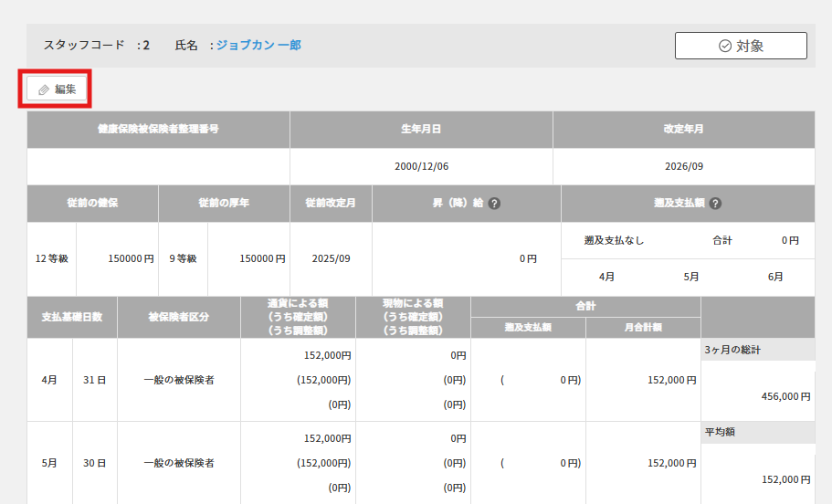Image resolution: width=832 pixels, height=504 pixels.
Task: Click the 30 日 days cell
Action: click(x=94, y=463)
